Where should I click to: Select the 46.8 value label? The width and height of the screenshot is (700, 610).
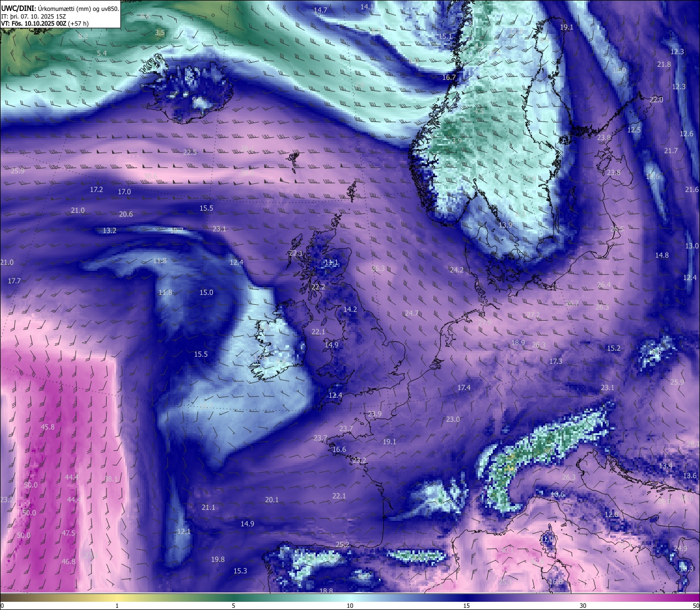[68, 561]
